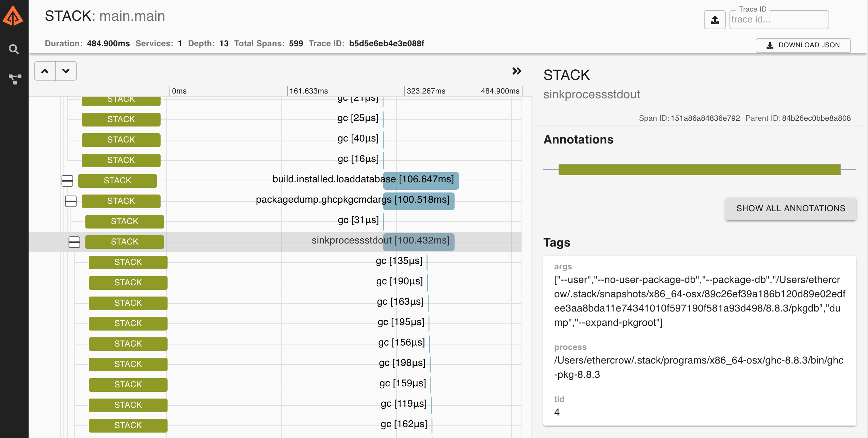Open the trace search page icon

click(x=14, y=50)
